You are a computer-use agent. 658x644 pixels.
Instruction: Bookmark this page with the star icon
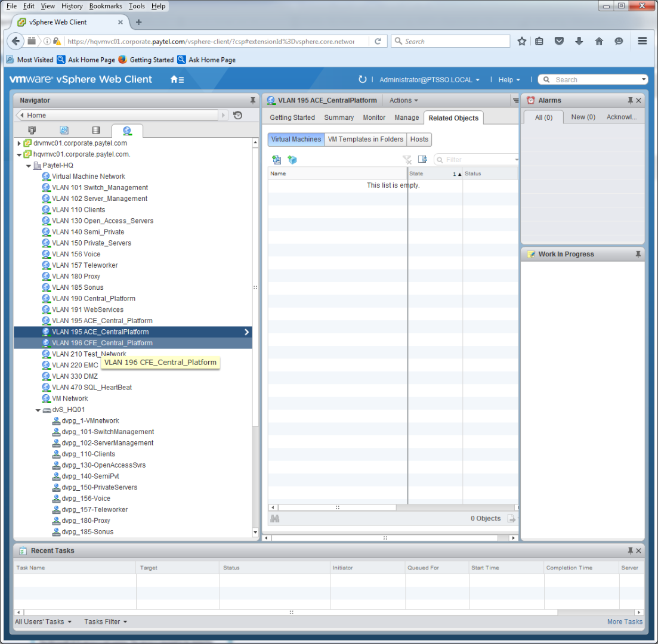point(521,41)
